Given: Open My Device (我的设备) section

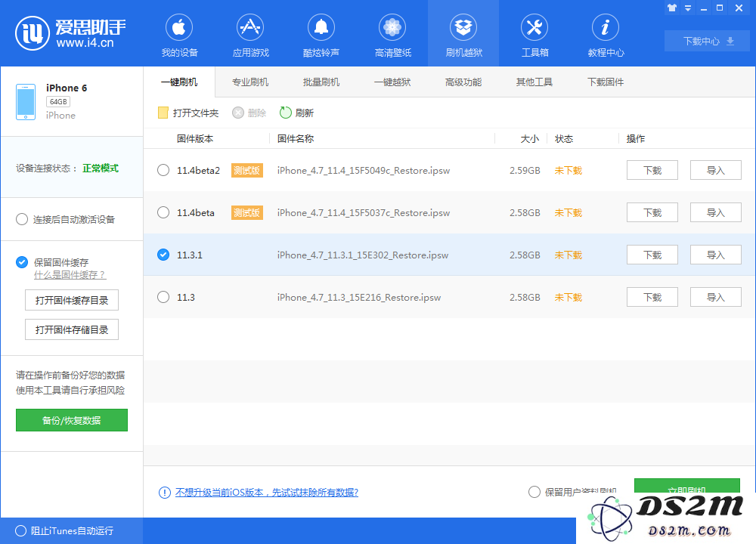Looking at the screenshot, I should coord(179,36).
